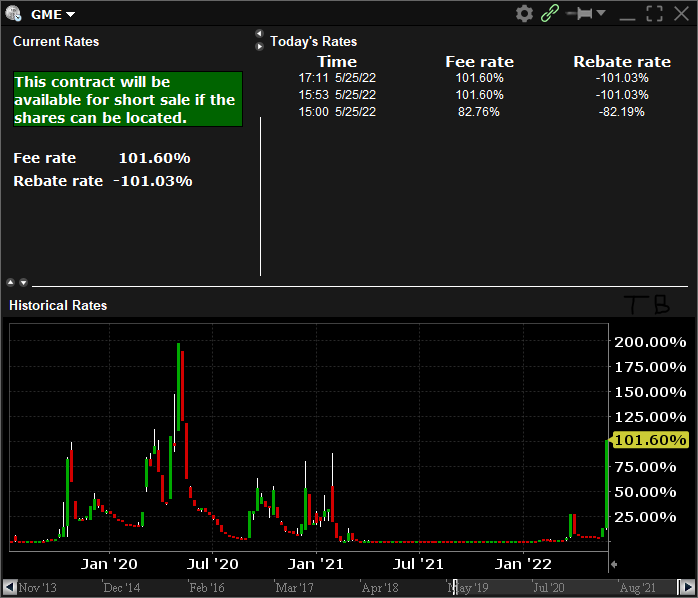Maximize the GME rates window

point(654,13)
